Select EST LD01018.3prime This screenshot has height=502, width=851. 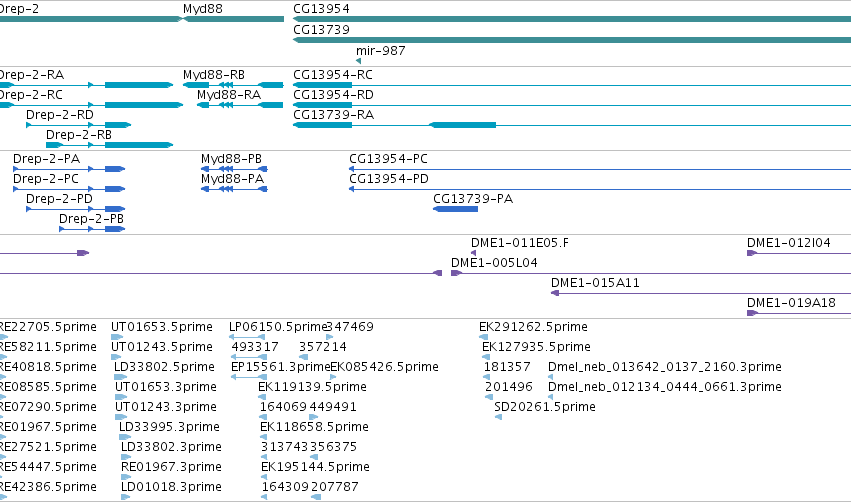pos(171,487)
